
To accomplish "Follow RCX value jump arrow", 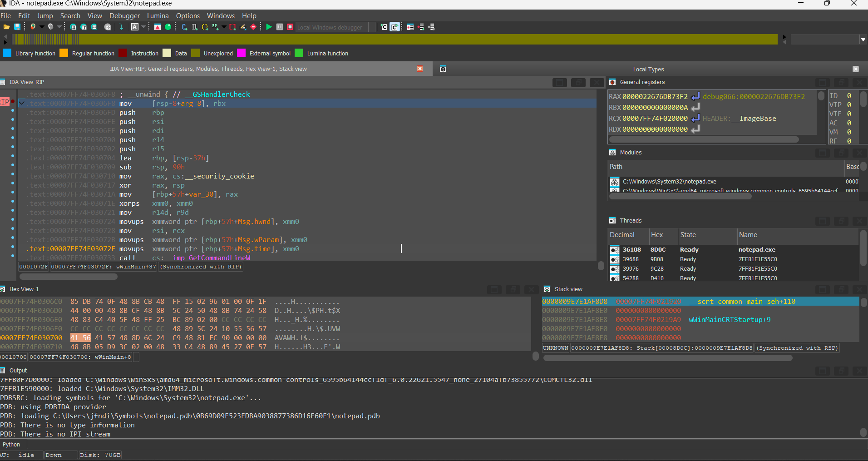I will pyautogui.click(x=695, y=118).
